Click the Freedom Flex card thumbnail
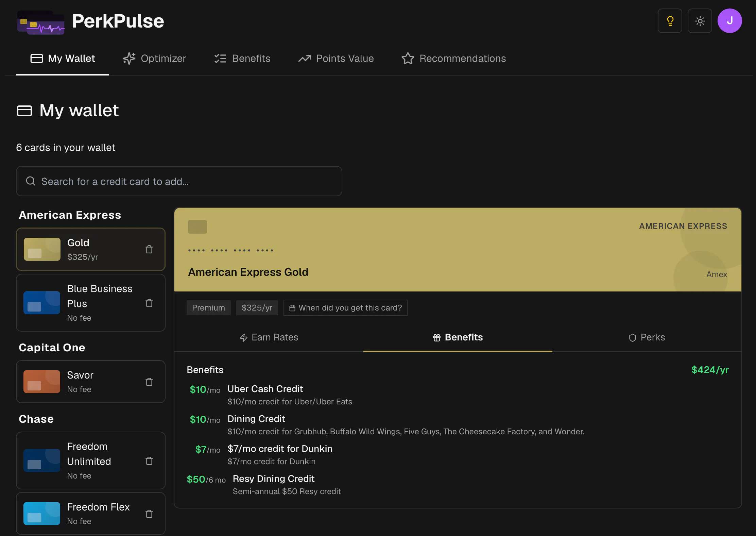 (42, 514)
